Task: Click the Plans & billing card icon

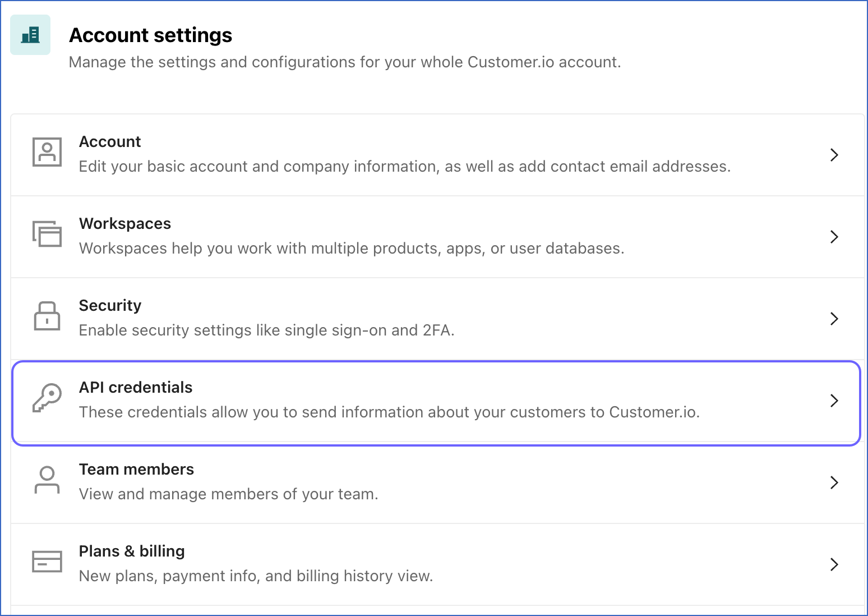Action: coord(47,562)
